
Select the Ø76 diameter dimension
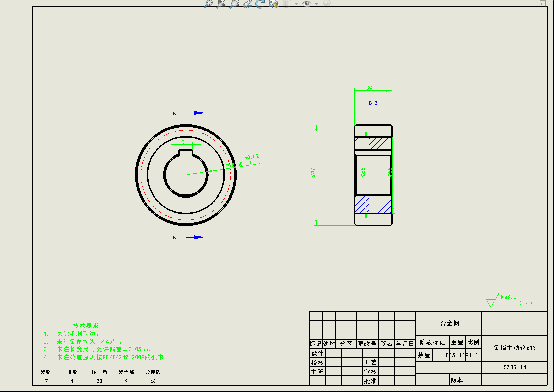[x=314, y=173]
